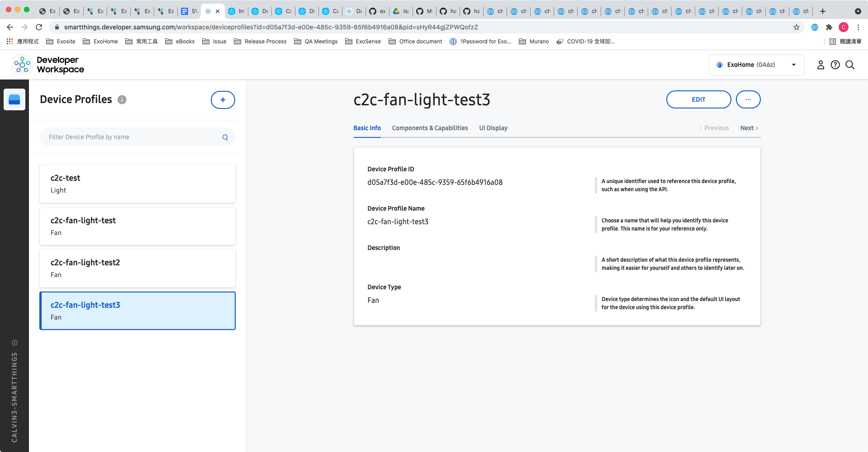The width and height of the screenshot is (868, 452).
Task: Click the Device Profiles info icon
Action: tap(122, 99)
